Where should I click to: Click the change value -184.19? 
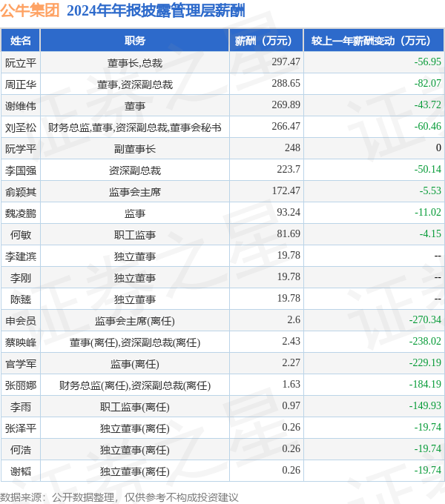tap(425, 384)
